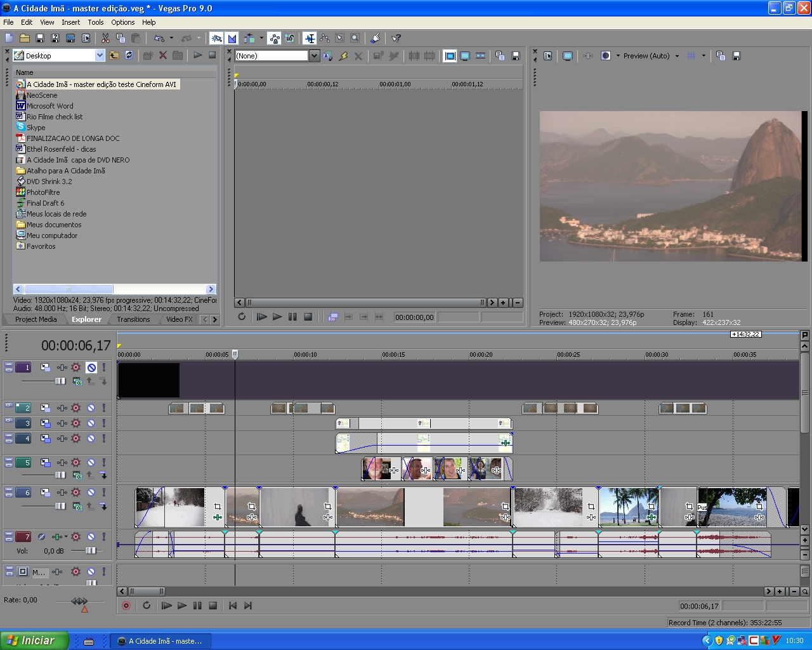The height and width of the screenshot is (650, 812).
Task: Click the Save icon in main toolbar
Action: tap(40, 39)
